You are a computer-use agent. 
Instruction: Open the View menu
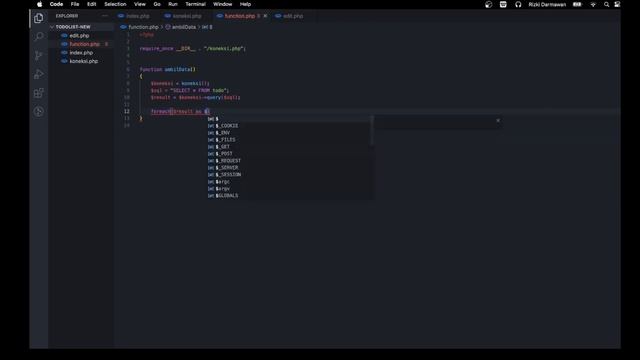[x=140, y=4]
